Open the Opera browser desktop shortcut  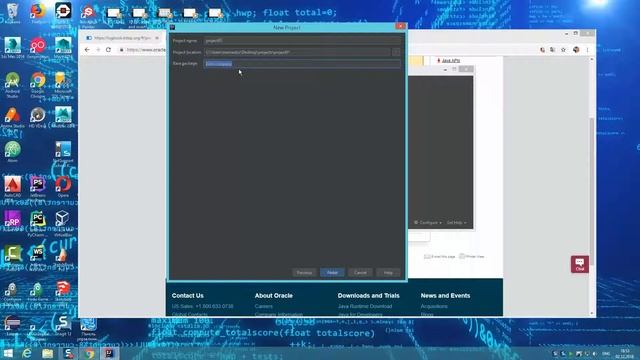tap(63, 186)
